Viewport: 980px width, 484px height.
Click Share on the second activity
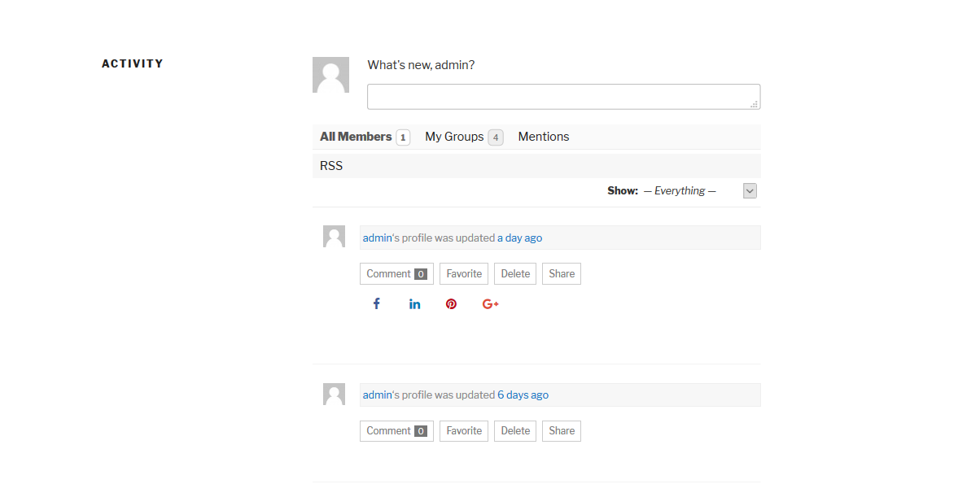click(562, 431)
